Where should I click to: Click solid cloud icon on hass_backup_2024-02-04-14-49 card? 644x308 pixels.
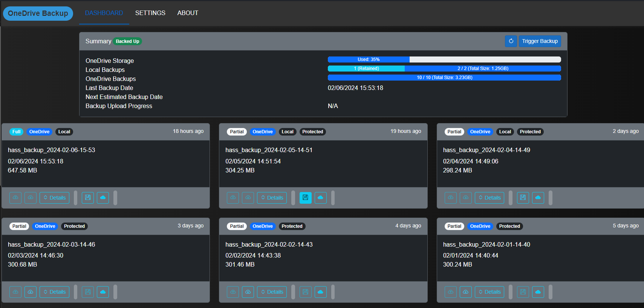tap(538, 198)
